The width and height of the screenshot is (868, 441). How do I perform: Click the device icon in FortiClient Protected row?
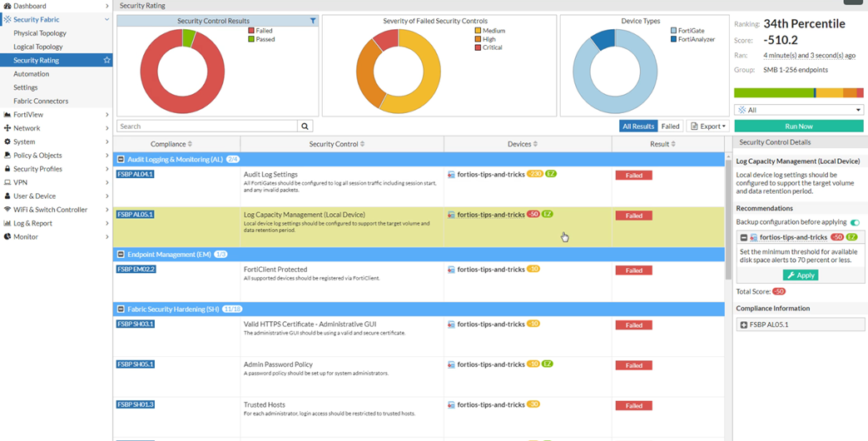[451, 270]
